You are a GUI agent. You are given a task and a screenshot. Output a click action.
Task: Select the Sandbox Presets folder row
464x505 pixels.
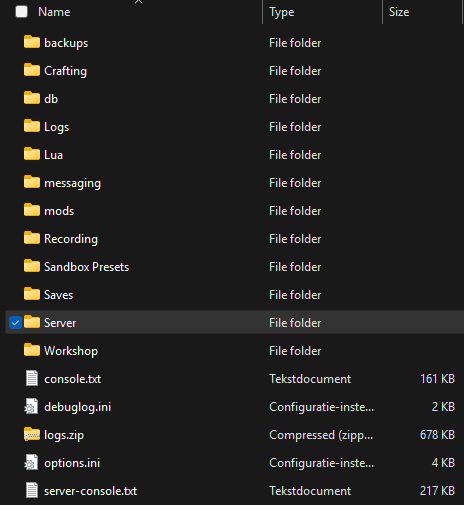click(x=235, y=267)
